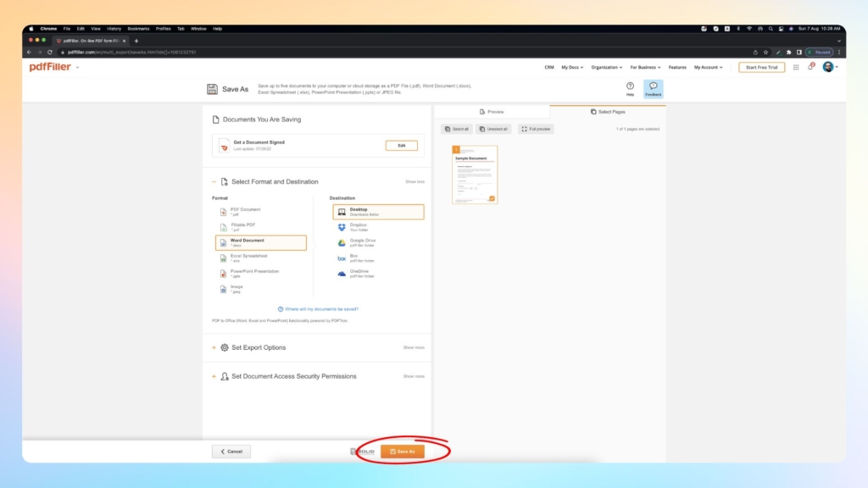Click Show more beside Set Export Options
The width and height of the screenshot is (868, 488).
coord(414,347)
